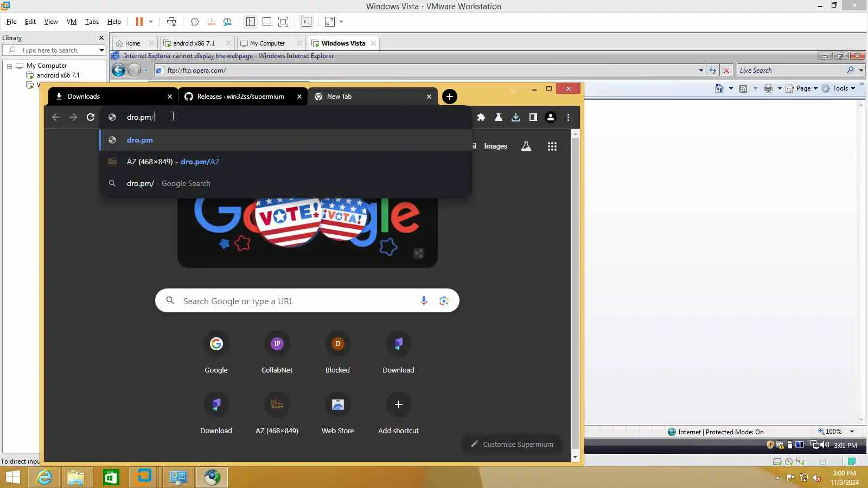Viewport: 868px width, 488px height.
Task: Open the Internet Explorer address history dropdown
Action: click(701, 70)
